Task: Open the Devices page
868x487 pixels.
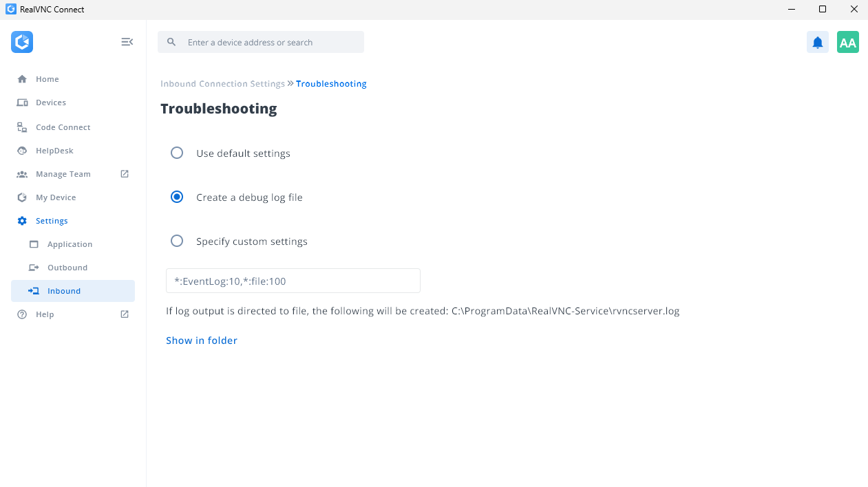Action: [x=51, y=102]
